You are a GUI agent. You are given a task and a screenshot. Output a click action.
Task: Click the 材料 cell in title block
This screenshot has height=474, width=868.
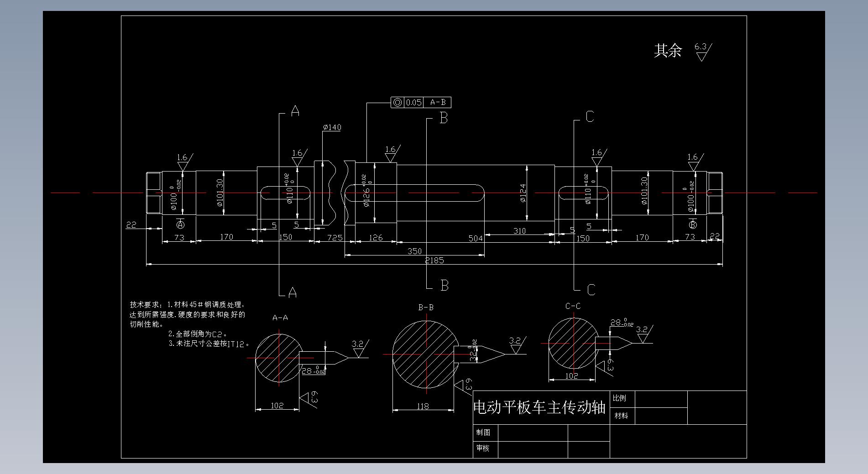tap(621, 416)
